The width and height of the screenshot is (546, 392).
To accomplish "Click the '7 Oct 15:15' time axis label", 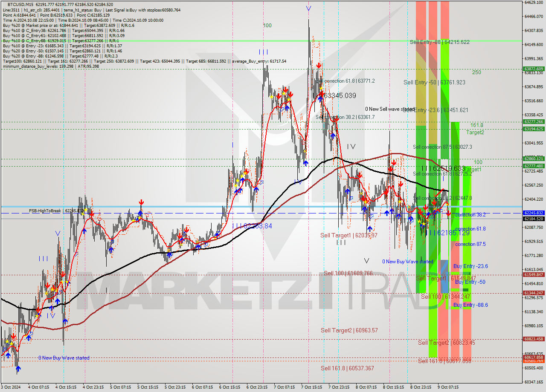I will click(x=311, y=387).
